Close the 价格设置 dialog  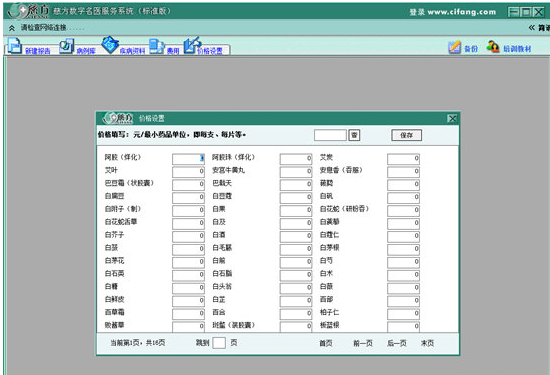coord(452,119)
